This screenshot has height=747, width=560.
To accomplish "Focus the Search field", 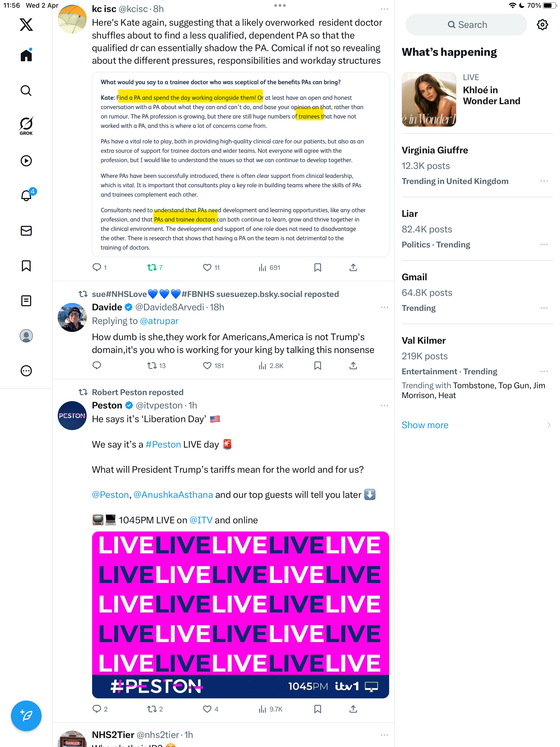I will [x=466, y=25].
